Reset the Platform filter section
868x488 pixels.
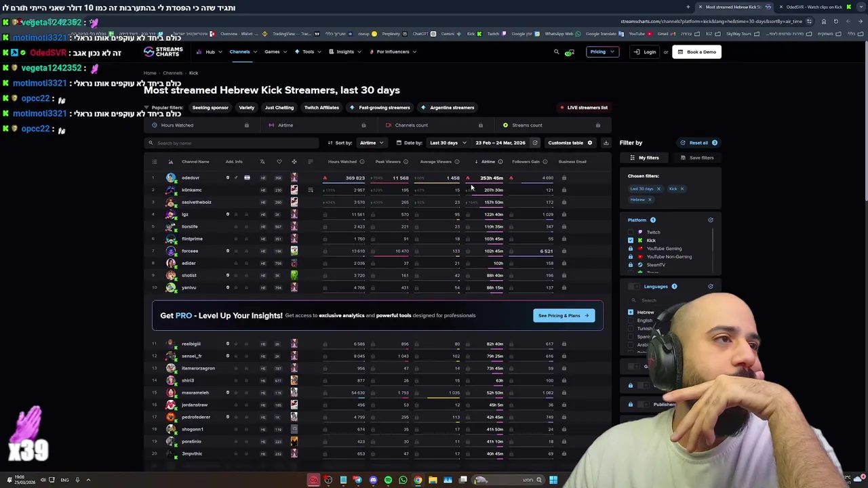click(711, 220)
